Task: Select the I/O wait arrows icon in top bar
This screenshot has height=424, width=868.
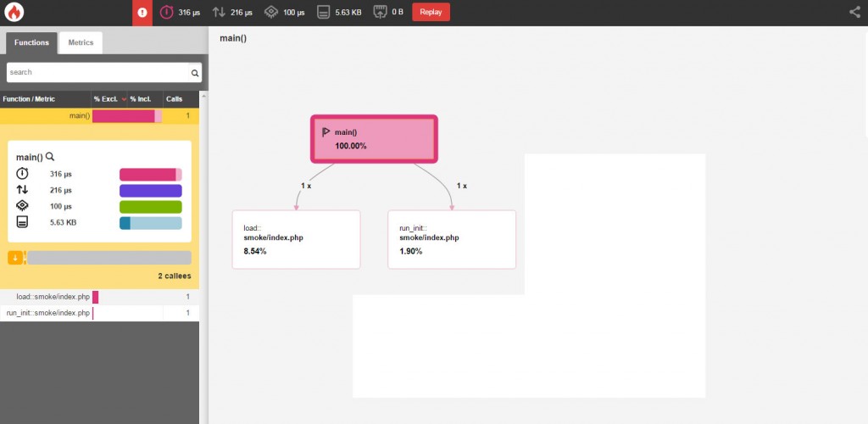Action: click(219, 12)
